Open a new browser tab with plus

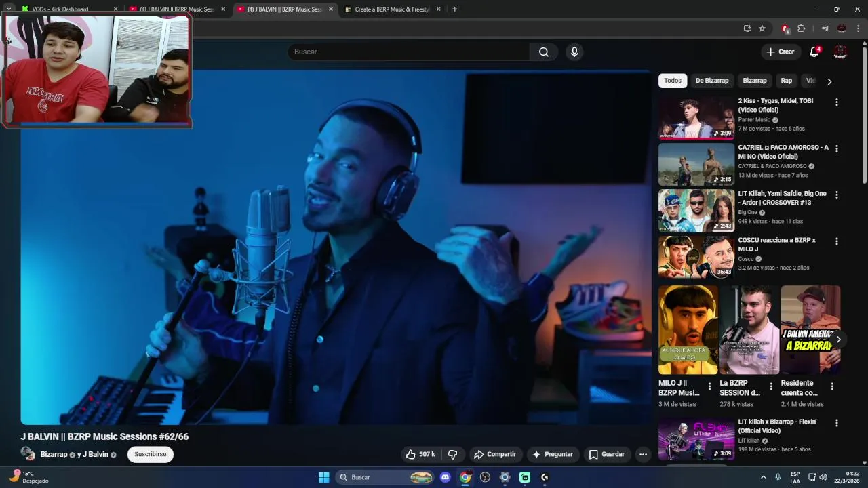pyautogui.click(x=454, y=9)
